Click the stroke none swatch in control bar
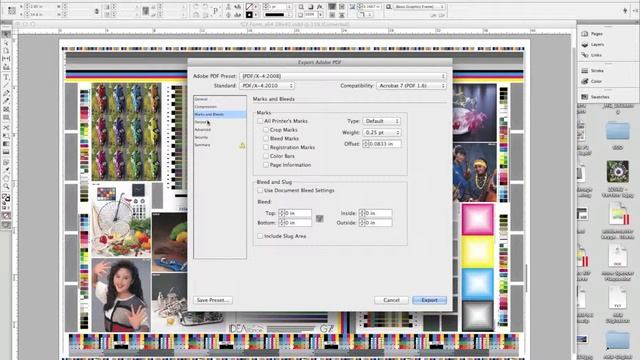640x360 pixels. click(x=249, y=7)
